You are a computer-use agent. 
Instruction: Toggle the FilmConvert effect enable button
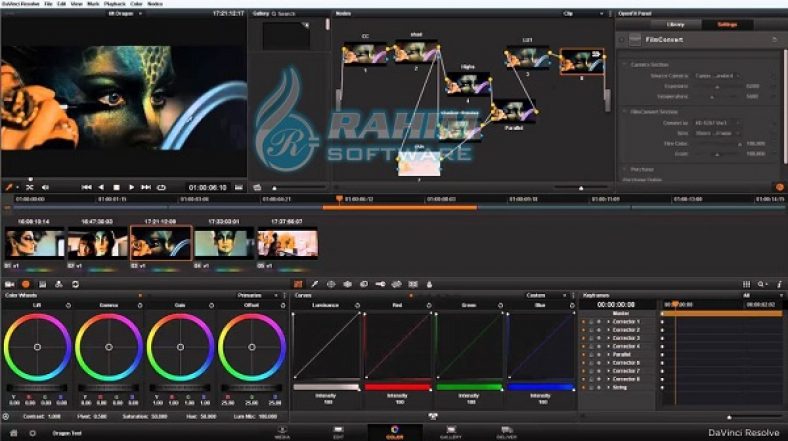[x=622, y=40]
